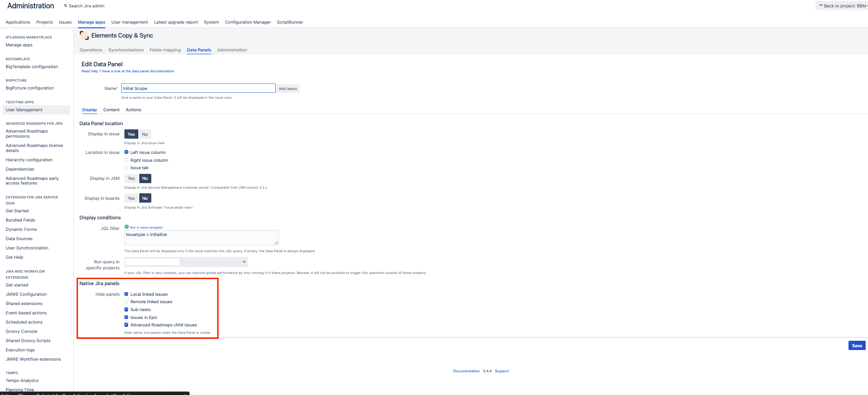Switch to the Administration tab
Screen dimensions: 868x395
pyautogui.click(x=232, y=50)
